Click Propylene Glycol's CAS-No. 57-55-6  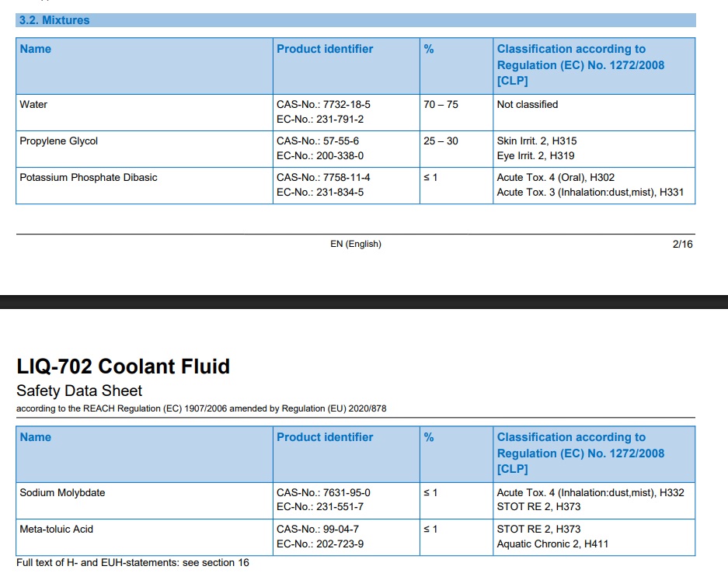coord(318,141)
